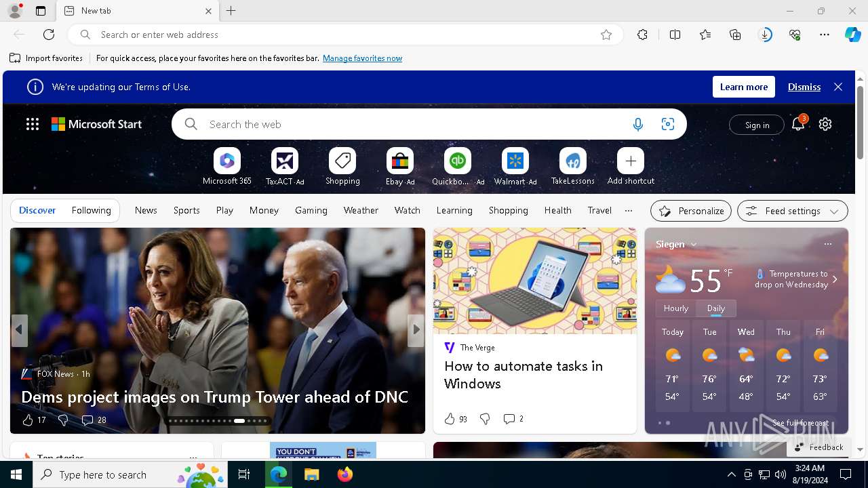
Task: Switch weather card to Hourly
Action: (676, 308)
